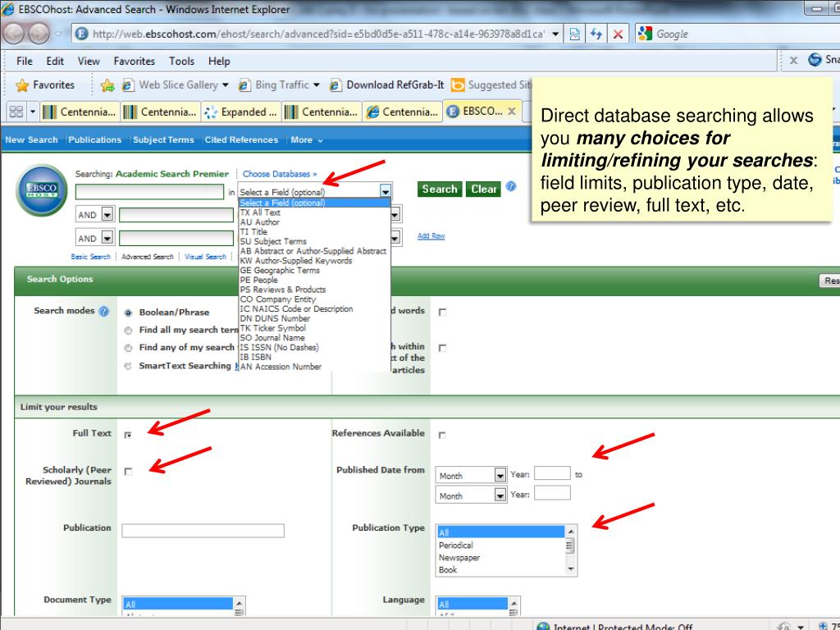Image resolution: width=840 pixels, height=630 pixels.
Task: Select Find any of my search terms radio
Action: point(128,348)
